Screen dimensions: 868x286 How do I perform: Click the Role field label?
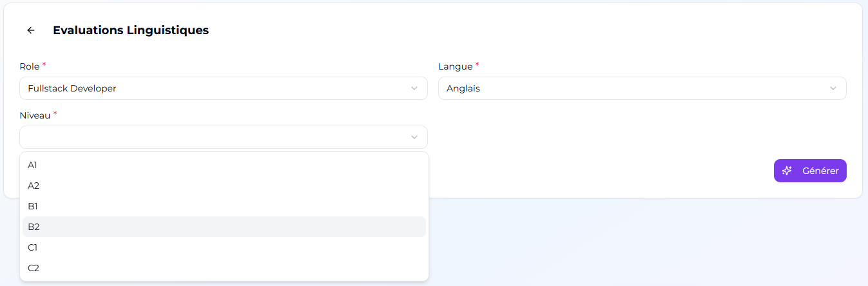30,66
